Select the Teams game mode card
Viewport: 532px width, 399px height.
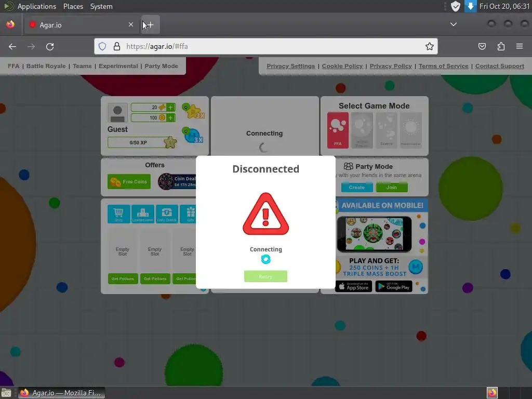387,130
